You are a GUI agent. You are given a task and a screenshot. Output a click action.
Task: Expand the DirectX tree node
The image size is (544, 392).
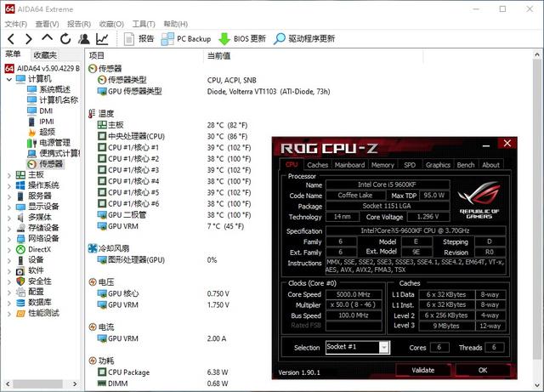point(9,250)
